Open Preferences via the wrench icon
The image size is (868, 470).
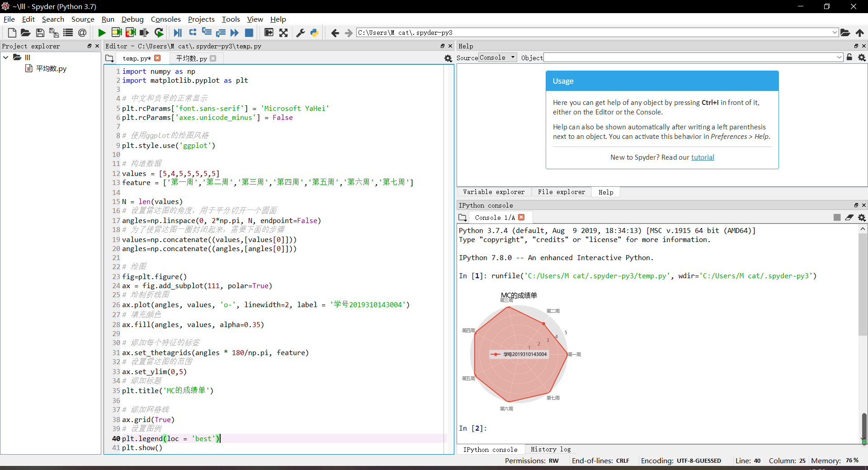300,33
